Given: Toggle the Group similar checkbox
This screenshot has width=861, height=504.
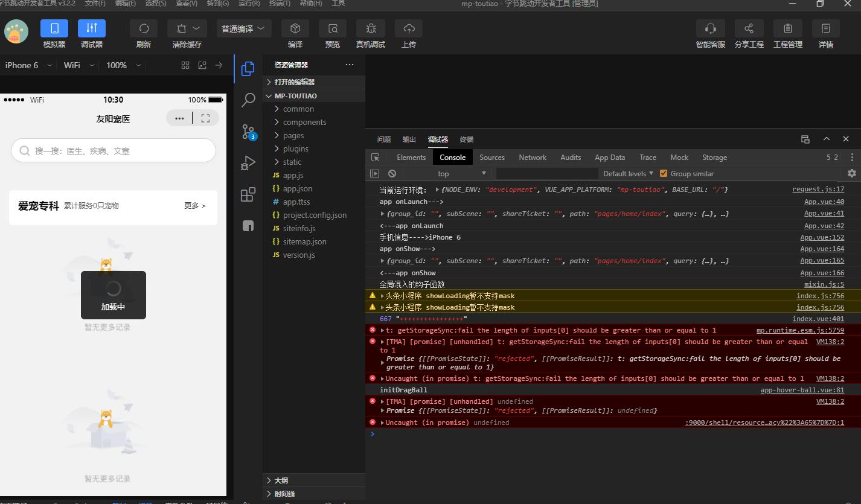Looking at the screenshot, I should (x=664, y=174).
